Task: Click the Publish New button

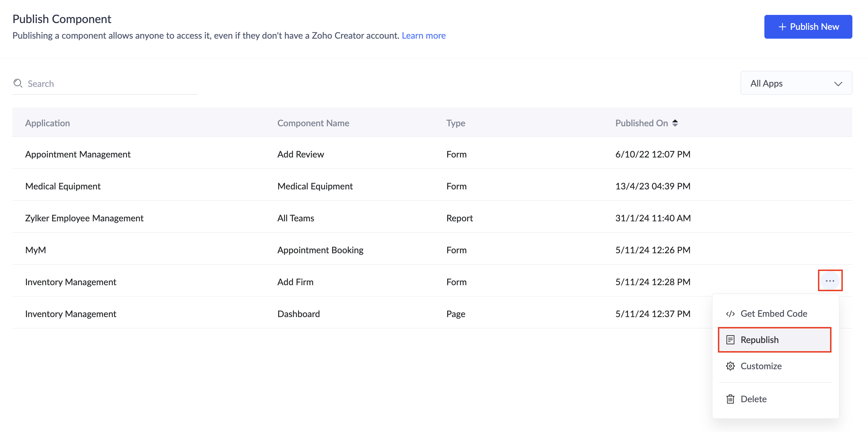Action: (808, 27)
